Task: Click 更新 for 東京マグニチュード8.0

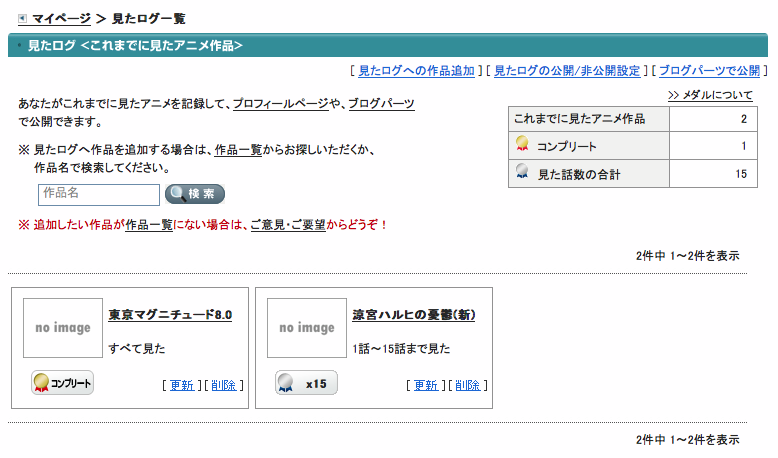Action: point(182,386)
